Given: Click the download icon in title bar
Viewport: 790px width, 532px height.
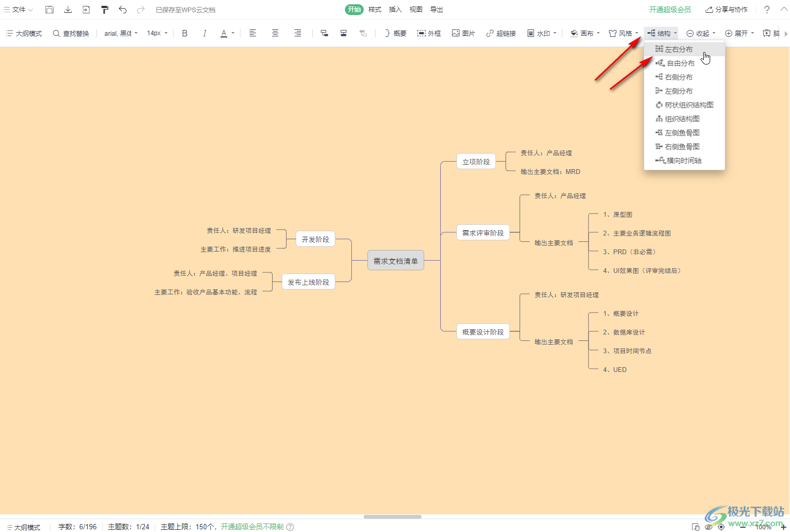Looking at the screenshot, I should 68,10.
